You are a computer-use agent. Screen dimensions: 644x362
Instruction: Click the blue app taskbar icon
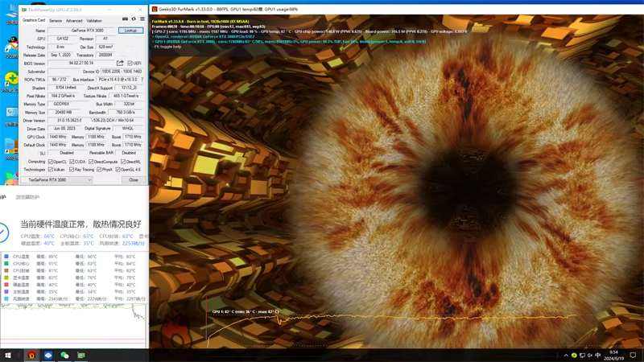[x=48, y=355]
